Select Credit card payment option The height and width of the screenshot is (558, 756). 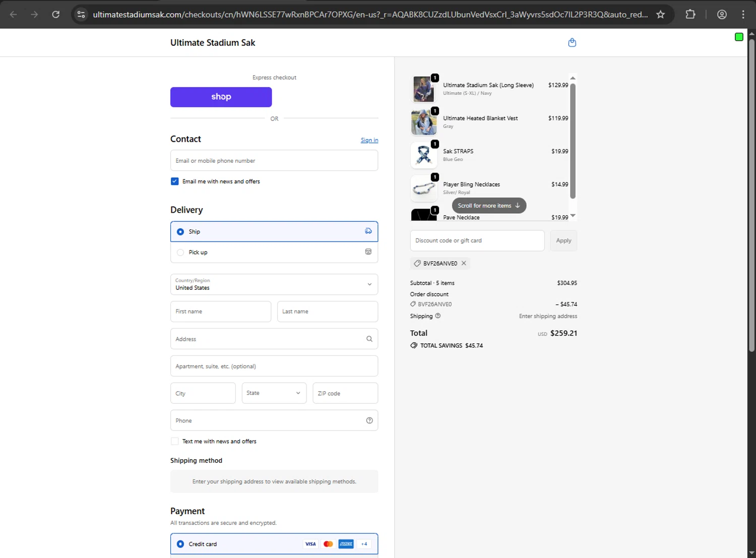point(274,544)
